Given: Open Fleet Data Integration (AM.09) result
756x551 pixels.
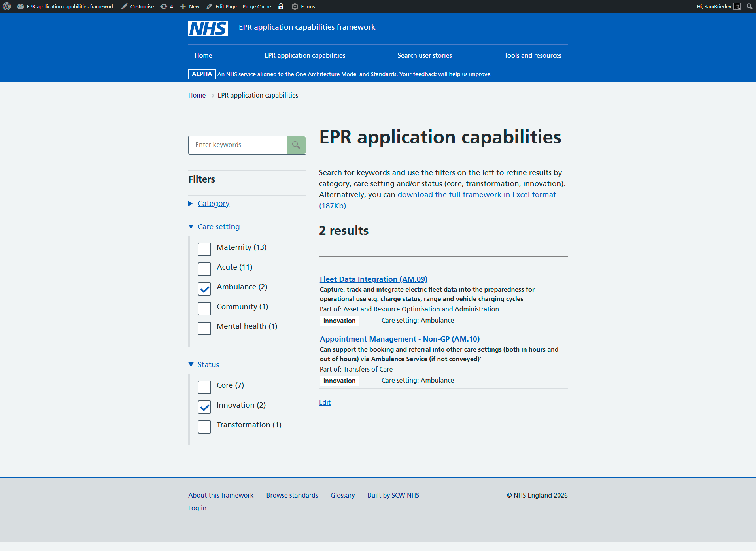Looking at the screenshot, I should point(373,279).
